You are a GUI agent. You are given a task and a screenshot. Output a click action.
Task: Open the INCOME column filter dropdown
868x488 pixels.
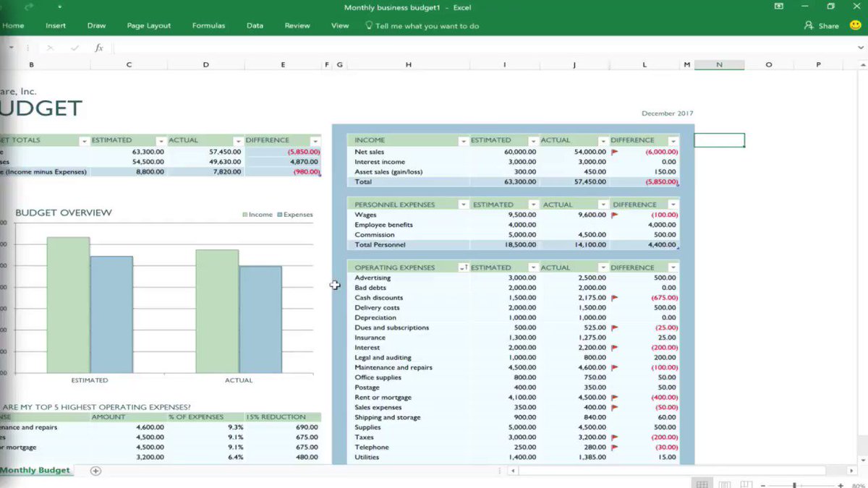point(464,140)
